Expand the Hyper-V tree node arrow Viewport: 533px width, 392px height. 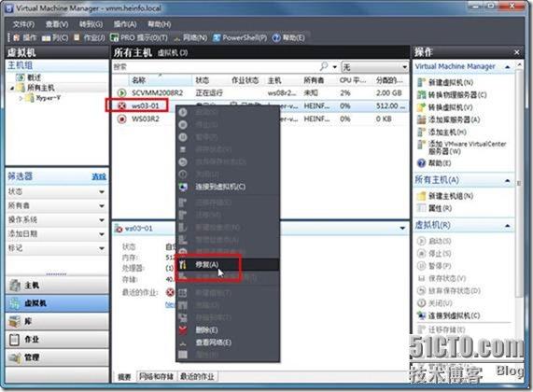(x=21, y=98)
